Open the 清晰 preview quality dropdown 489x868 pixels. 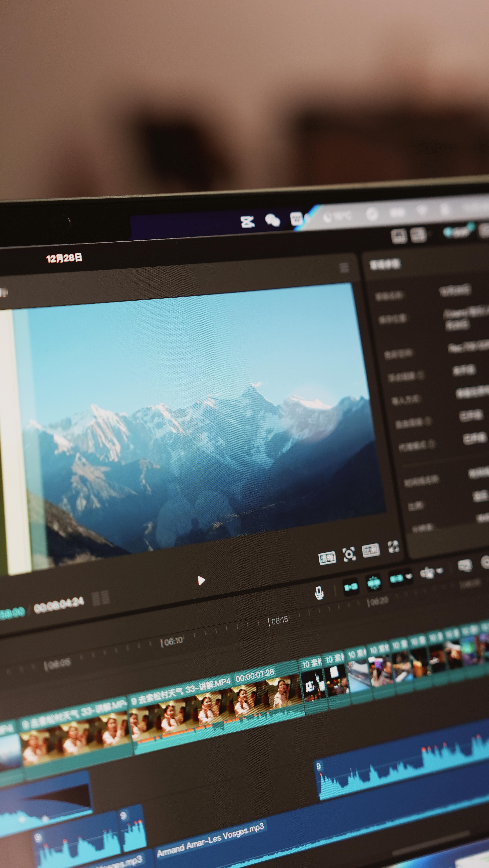(327, 558)
